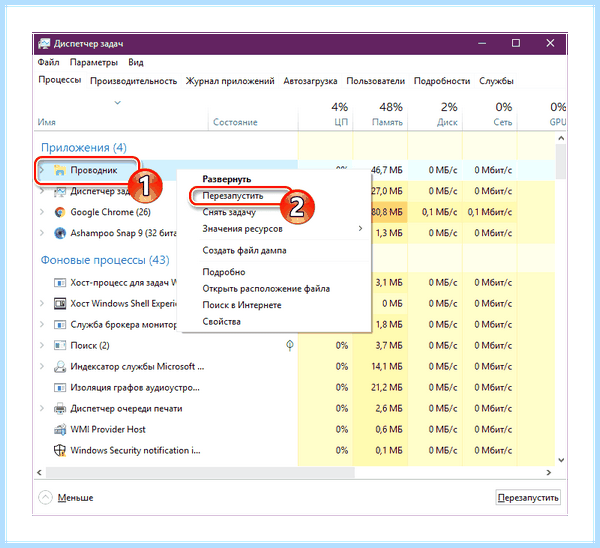Choose Снять задачу in the context menu
Screen dimensions: 600x548
tap(229, 212)
